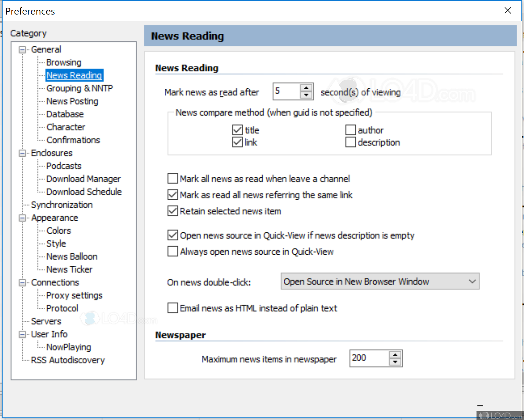Click the maximum news items input field
Viewport: 524px width, 420px height.
click(x=369, y=358)
